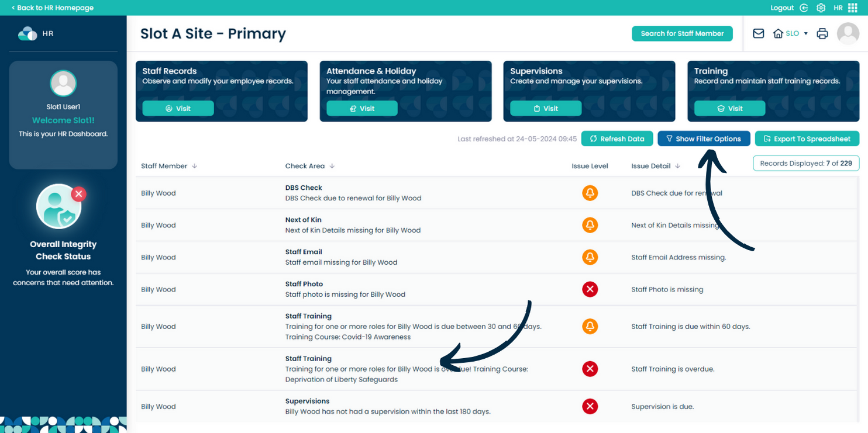Screen dimensions: 868x433
Task: Click Search for Staff Member
Action: (x=682, y=33)
